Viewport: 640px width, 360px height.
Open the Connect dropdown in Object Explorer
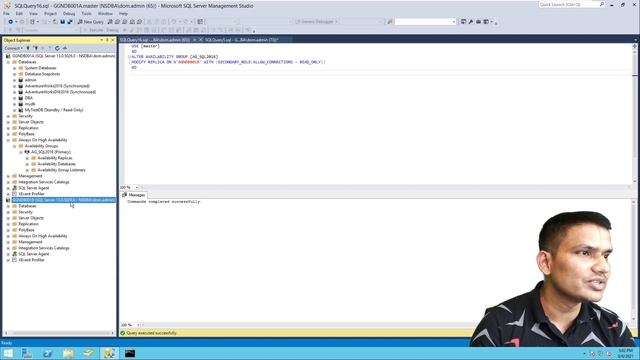point(13,48)
